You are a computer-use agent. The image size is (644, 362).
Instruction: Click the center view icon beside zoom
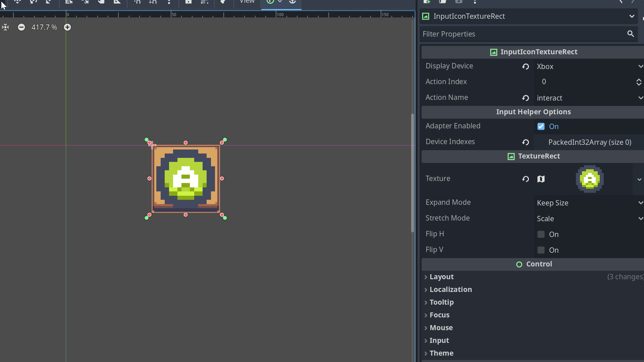5,27
